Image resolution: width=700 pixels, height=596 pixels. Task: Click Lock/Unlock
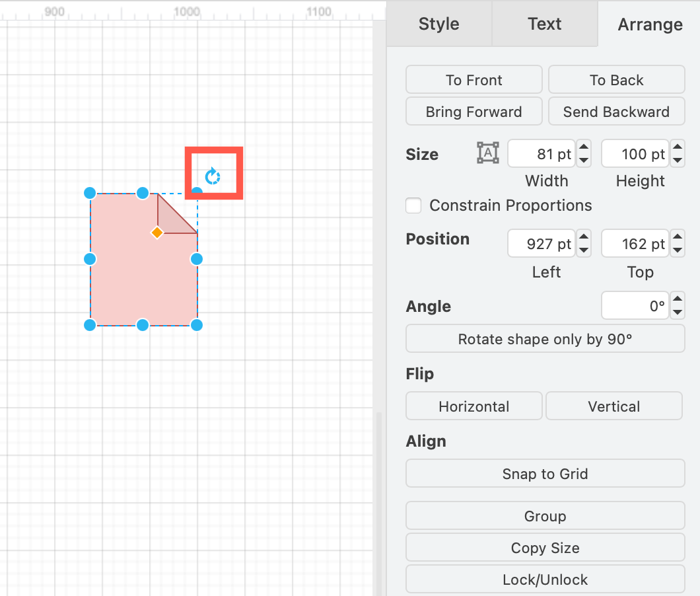[545, 579]
